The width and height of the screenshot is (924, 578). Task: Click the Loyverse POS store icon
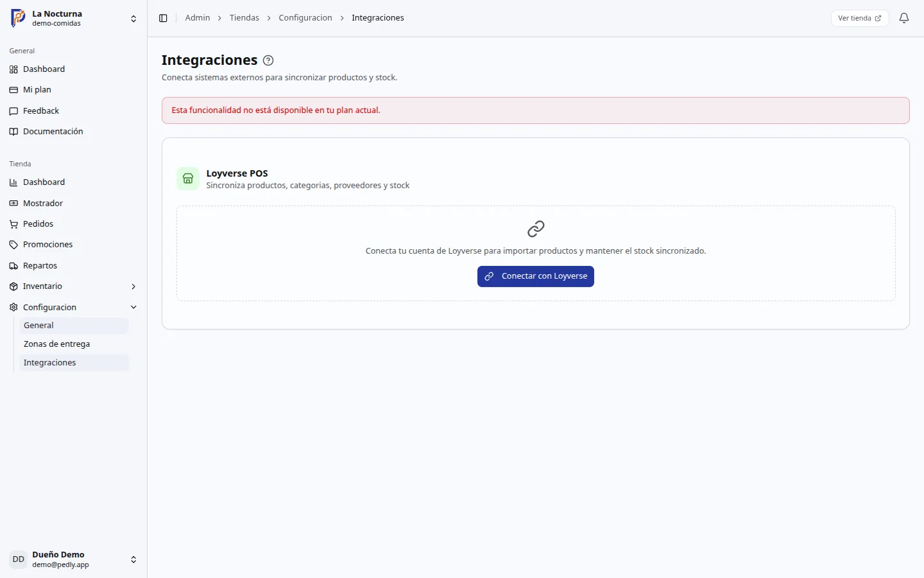(x=188, y=179)
